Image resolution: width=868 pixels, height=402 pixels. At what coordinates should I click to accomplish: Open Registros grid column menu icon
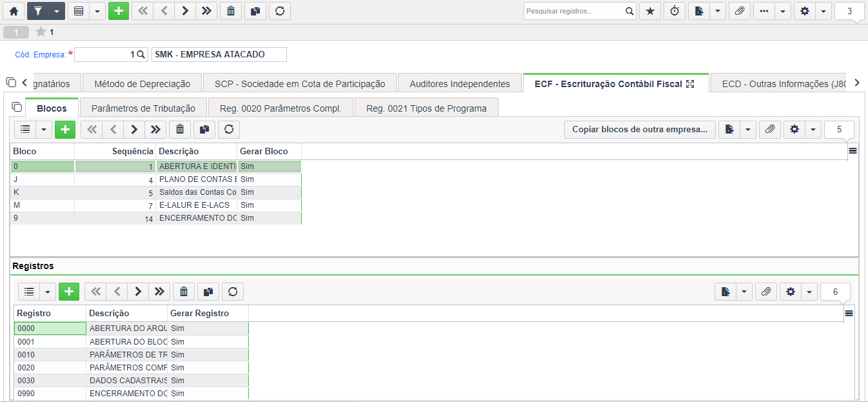[849, 313]
